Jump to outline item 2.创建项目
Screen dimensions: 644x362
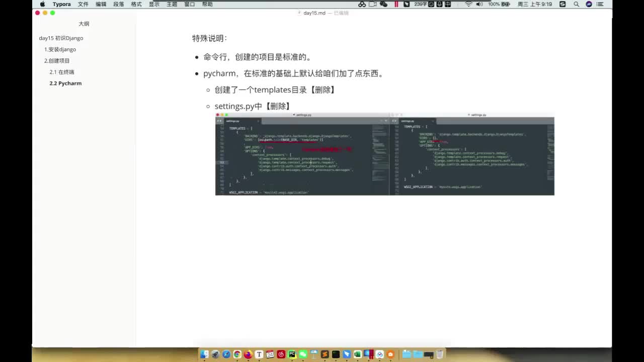57,61
